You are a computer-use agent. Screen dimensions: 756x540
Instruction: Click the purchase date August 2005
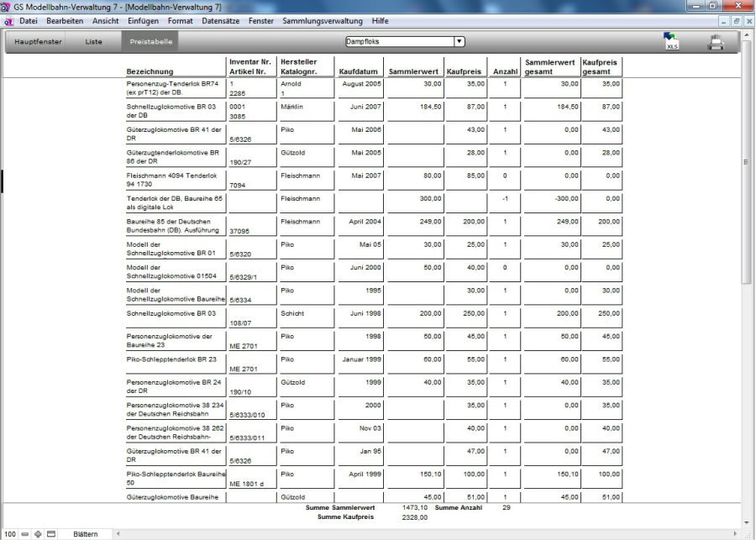361,83
